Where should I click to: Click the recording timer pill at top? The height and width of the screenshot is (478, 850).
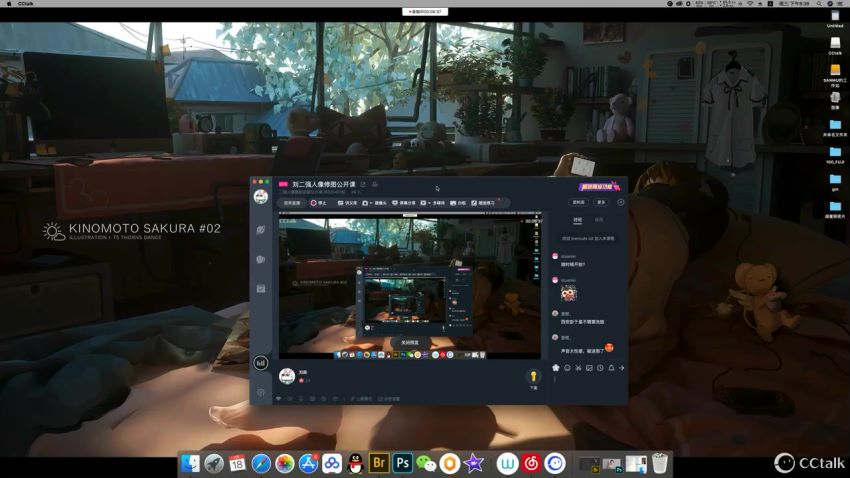click(425, 11)
